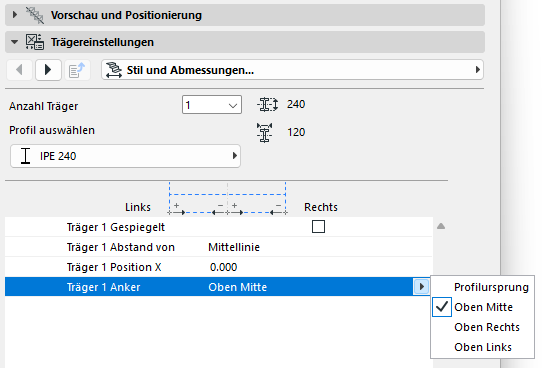
Task: Open the Anzahl Träger combo box
Action: (212, 105)
